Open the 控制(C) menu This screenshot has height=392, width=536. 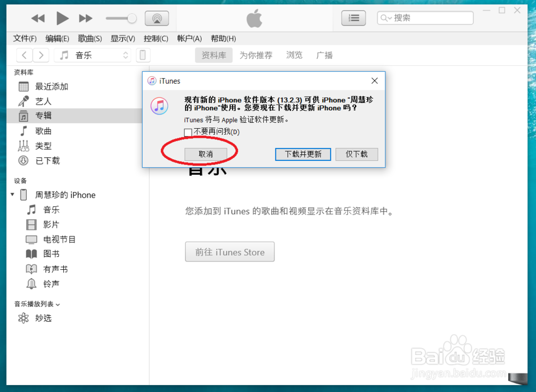(156, 39)
